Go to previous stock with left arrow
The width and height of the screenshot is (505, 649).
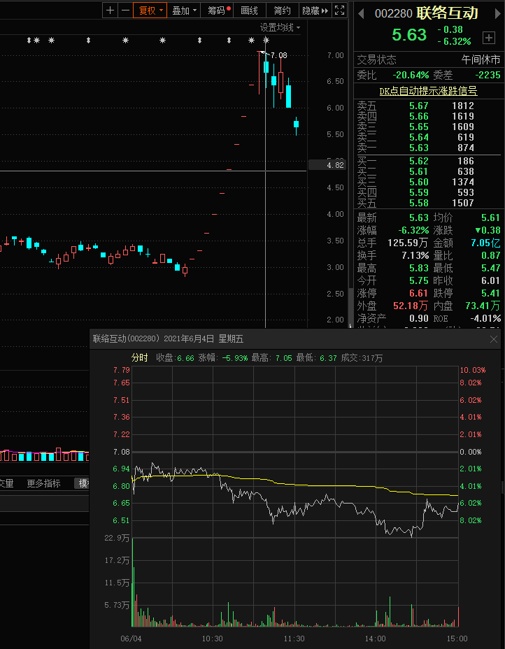pyautogui.click(x=361, y=14)
